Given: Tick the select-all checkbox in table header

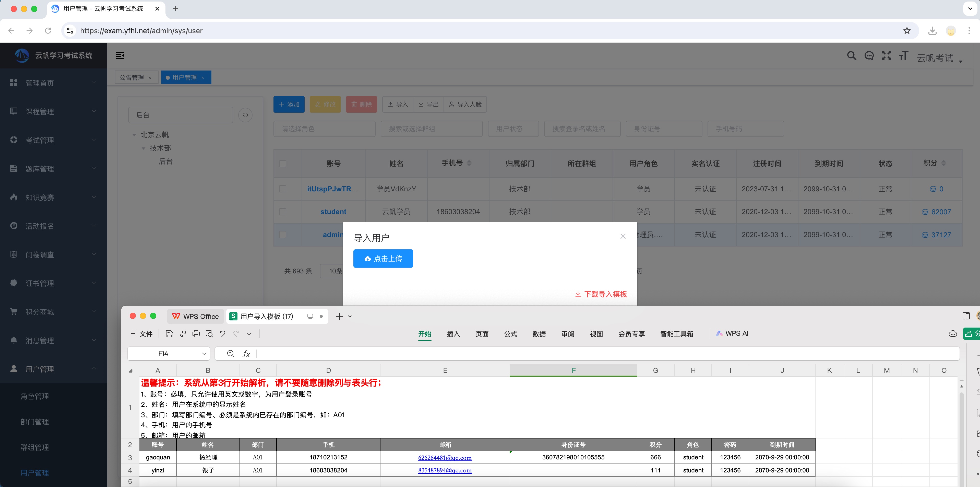Looking at the screenshot, I should coord(283,164).
